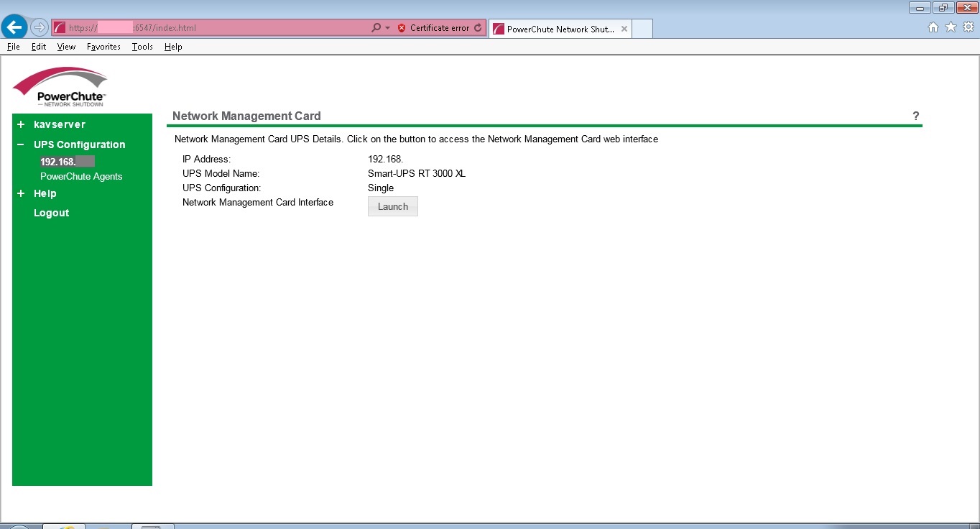Click the magnifier search icon in address bar
Screen dimensions: 980x529
376,28
